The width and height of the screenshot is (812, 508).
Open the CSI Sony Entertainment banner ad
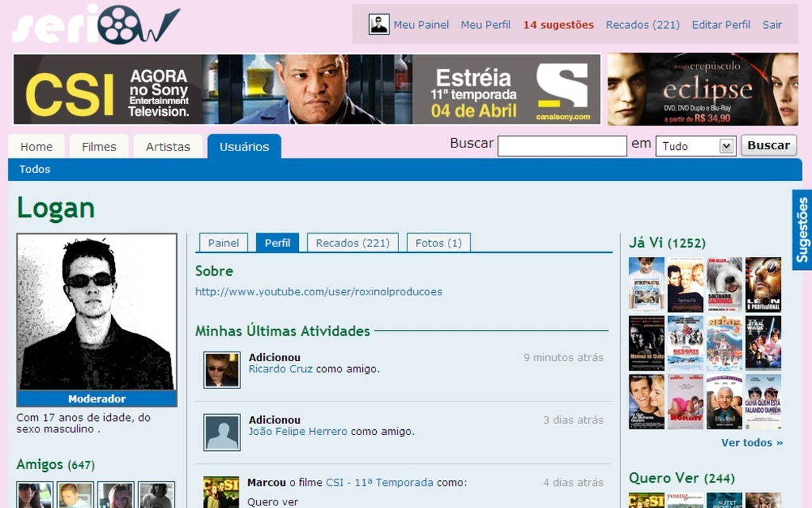pyautogui.click(x=307, y=89)
